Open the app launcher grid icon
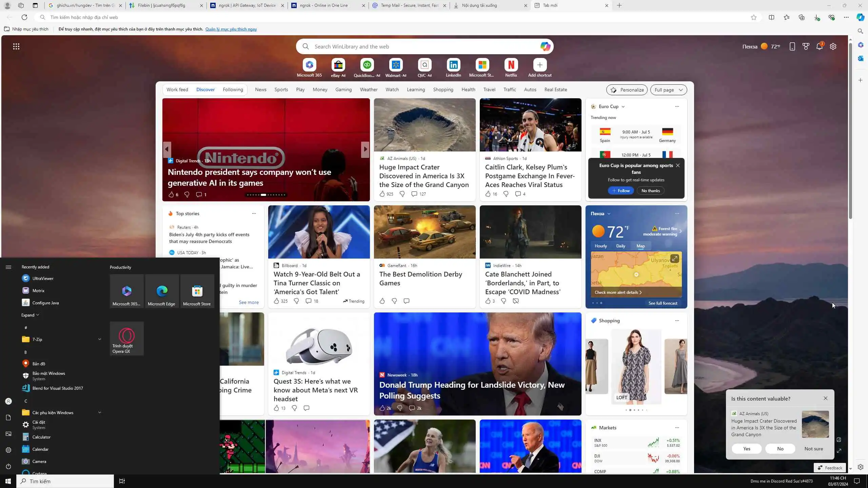Viewport: 868px width, 488px height. coord(16,46)
